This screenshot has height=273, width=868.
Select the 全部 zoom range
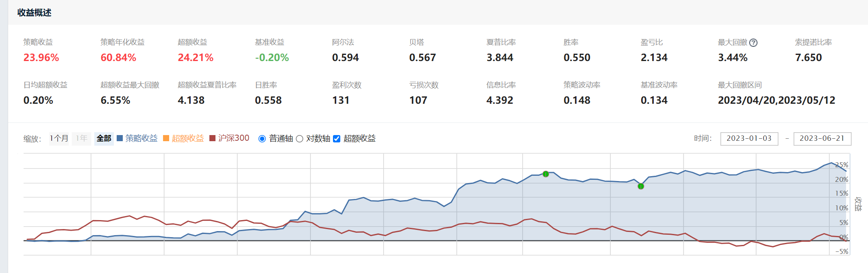tap(104, 138)
